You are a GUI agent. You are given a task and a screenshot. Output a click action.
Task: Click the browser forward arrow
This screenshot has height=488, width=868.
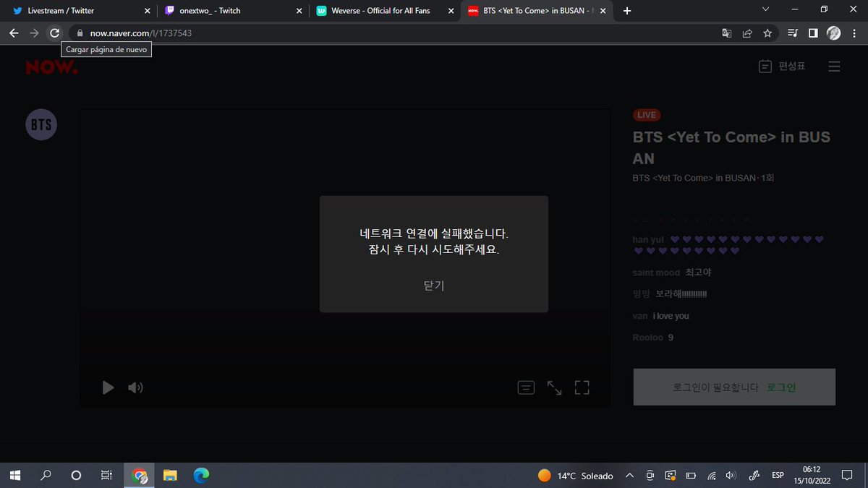click(x=34, y=33)
